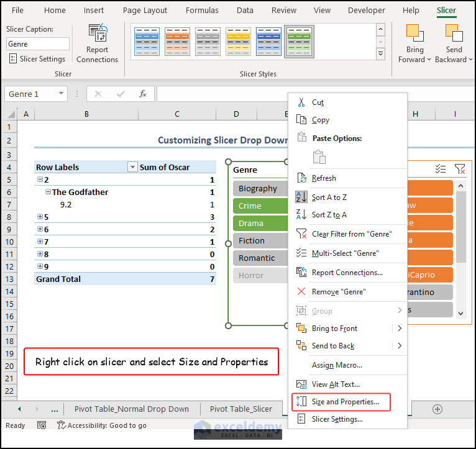Viewport: 476px width, 449px height.
Task: Add a new sheet with plus icon
Action: [x=437, y=409]
